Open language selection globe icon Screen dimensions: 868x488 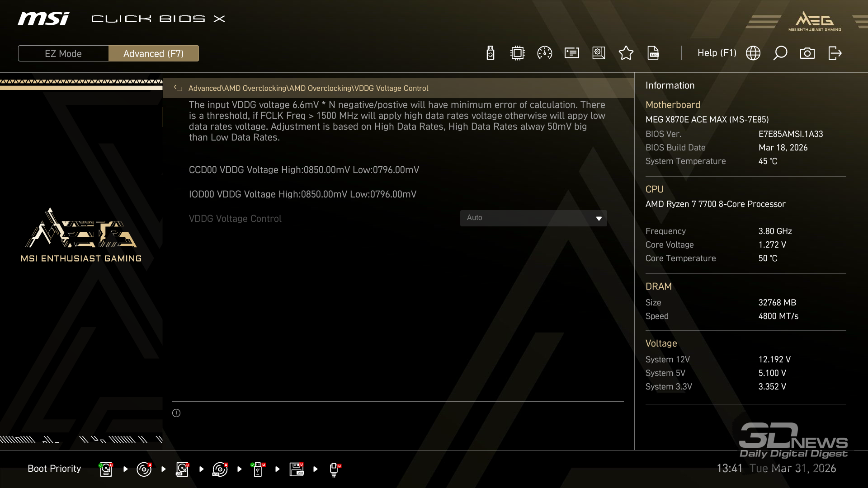pyautogui.click(x=753, y=53)
